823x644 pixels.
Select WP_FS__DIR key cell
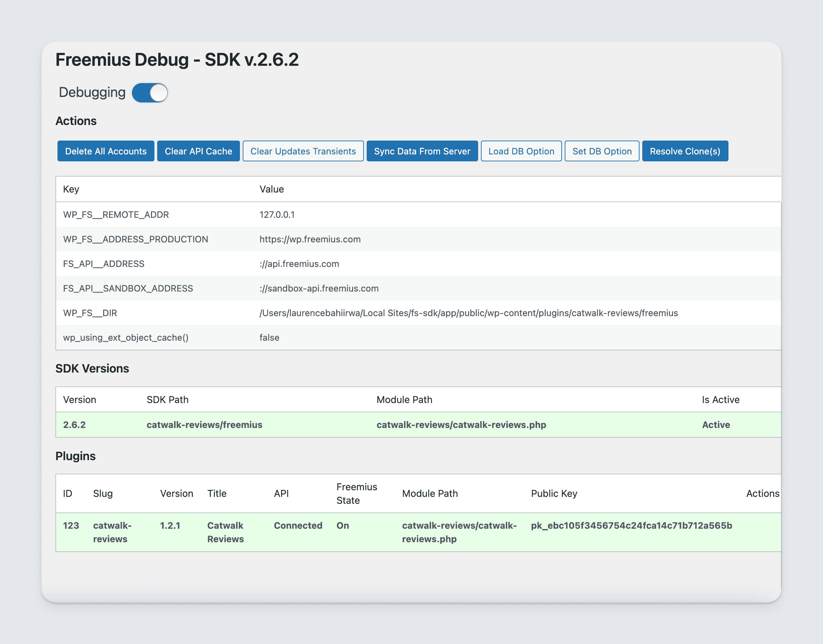[x=90, y=313]
